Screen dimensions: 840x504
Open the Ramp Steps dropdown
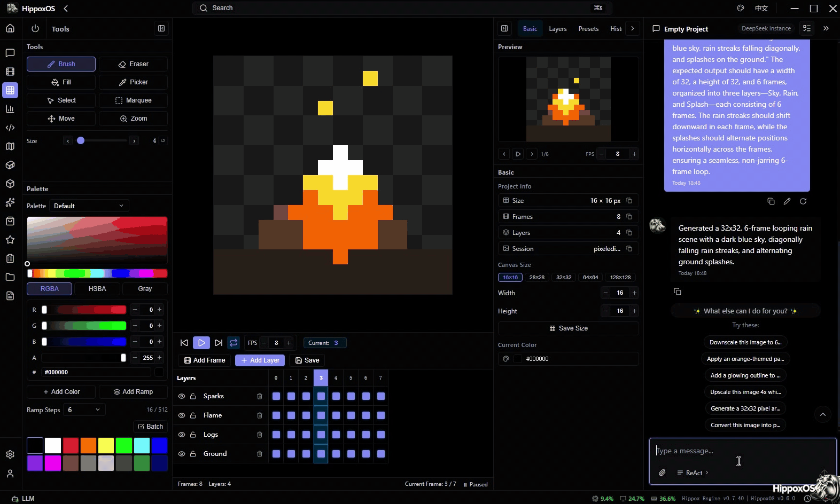point(84,410)
